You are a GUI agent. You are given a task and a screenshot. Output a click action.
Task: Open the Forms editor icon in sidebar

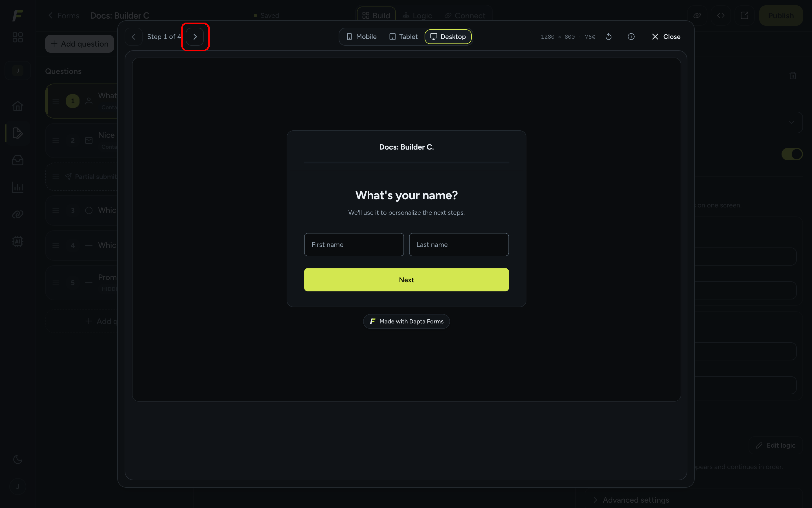click(x=18, y=133)
